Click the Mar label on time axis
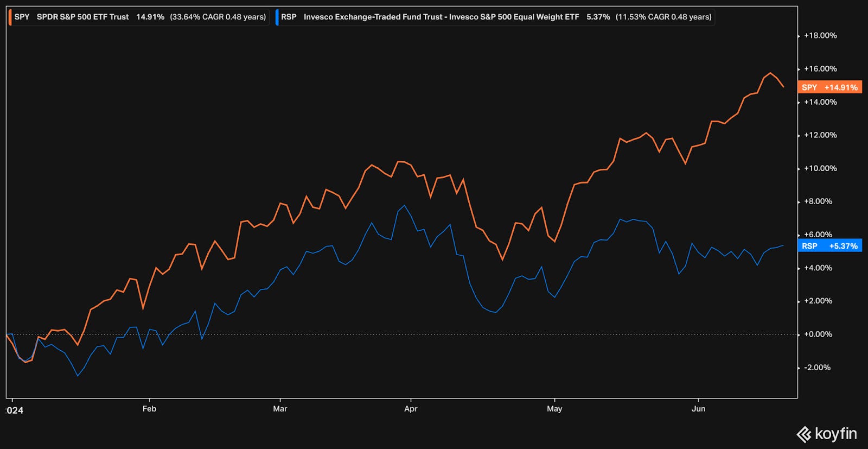The height and width of the screenshot is (449, 868). [x=280, y=408]
